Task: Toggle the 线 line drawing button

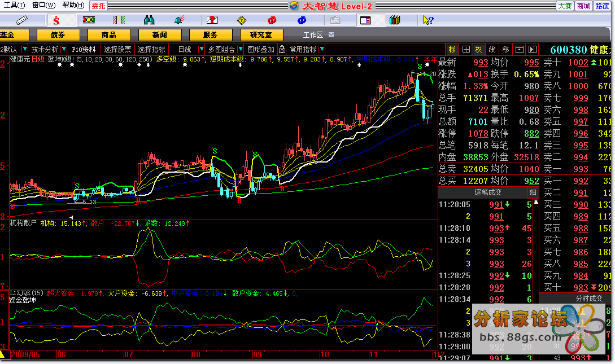Action: pos(492,49)
